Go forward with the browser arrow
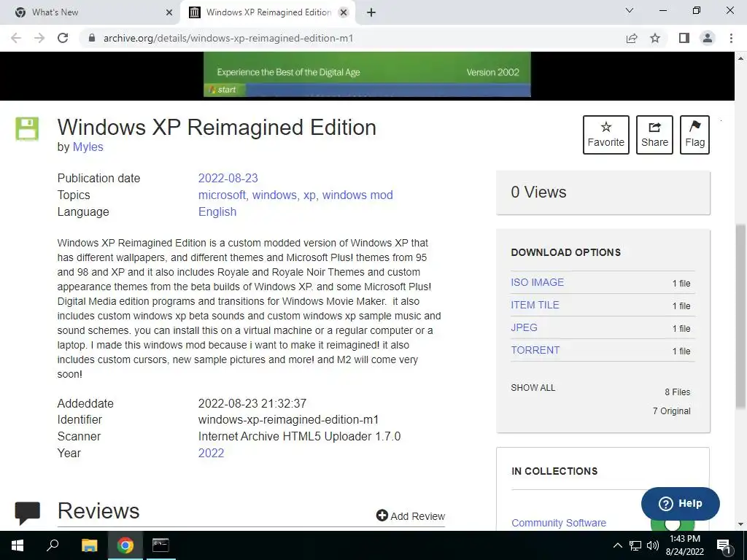747x560 pixels. click(x=39, y=38)
